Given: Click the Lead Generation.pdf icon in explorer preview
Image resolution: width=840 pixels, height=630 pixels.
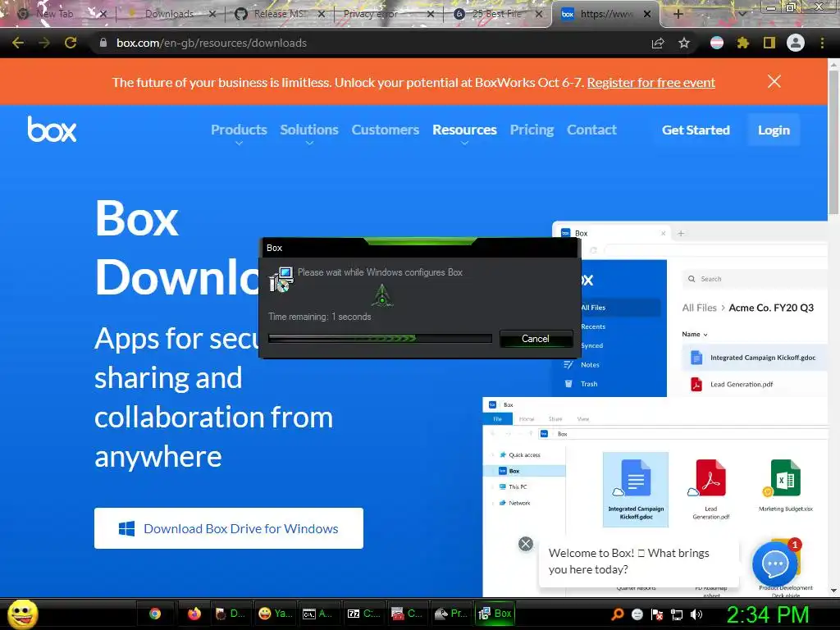Looking at the screenshot, I should [710, 478].
